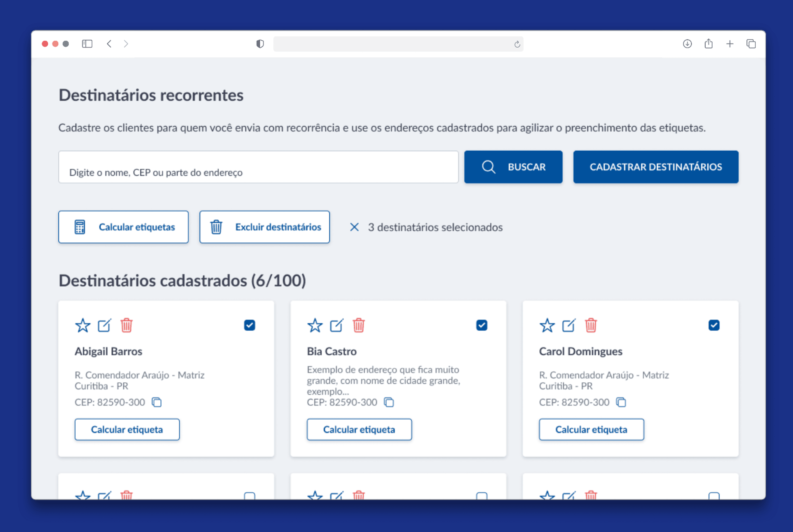793x532 pixels.
Task: Uncheck the Abigail Barros checkbox
Action: pos(249,325)
